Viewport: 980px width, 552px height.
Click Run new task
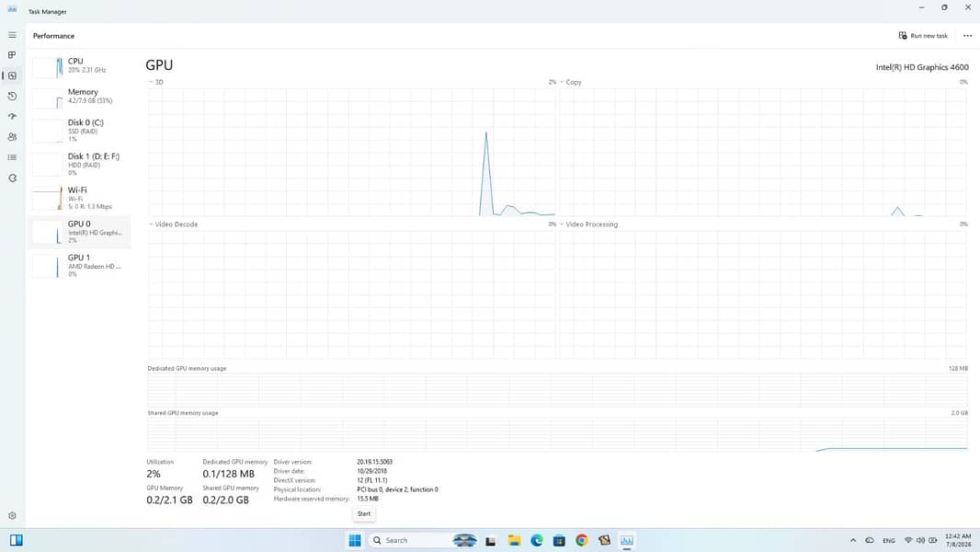pos(923,36)
